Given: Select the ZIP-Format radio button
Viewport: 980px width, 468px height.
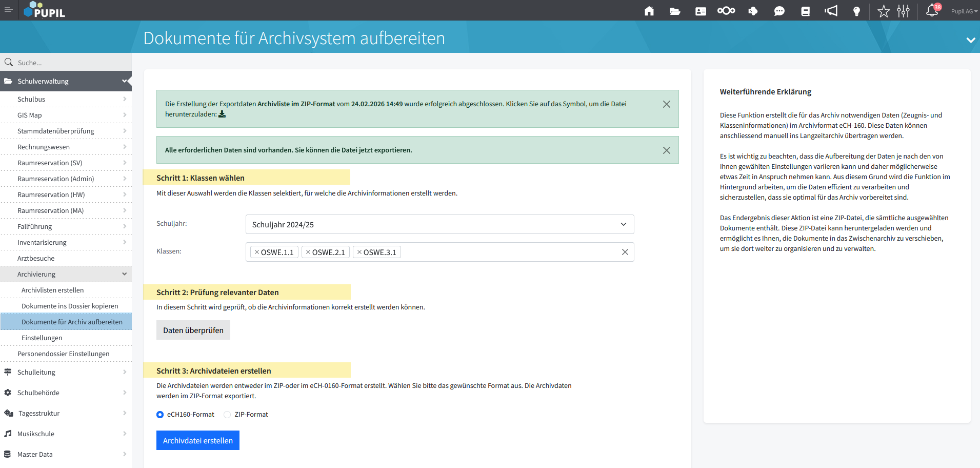Looking at the screenshot, I should click(227, 415).
